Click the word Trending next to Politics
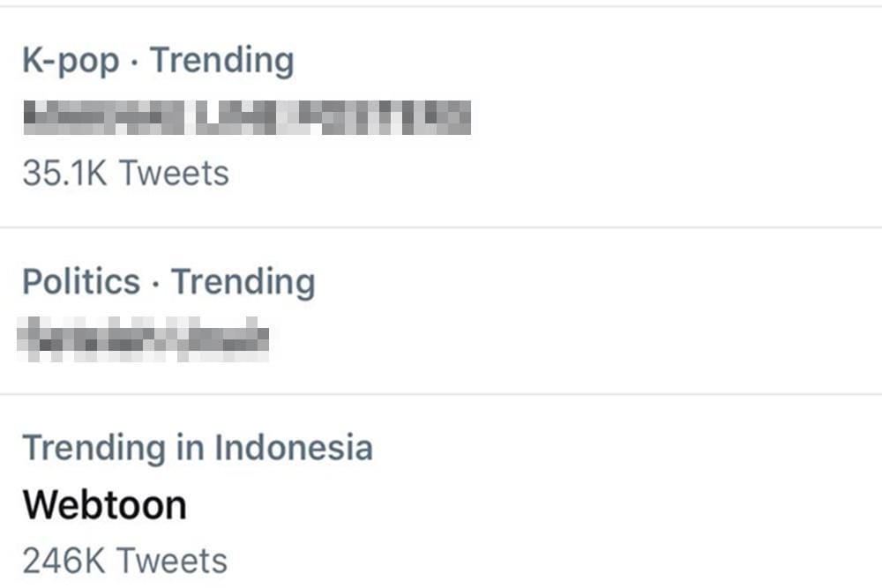Image resolution: width=882 pixels, height=588 pixels. 243,282
